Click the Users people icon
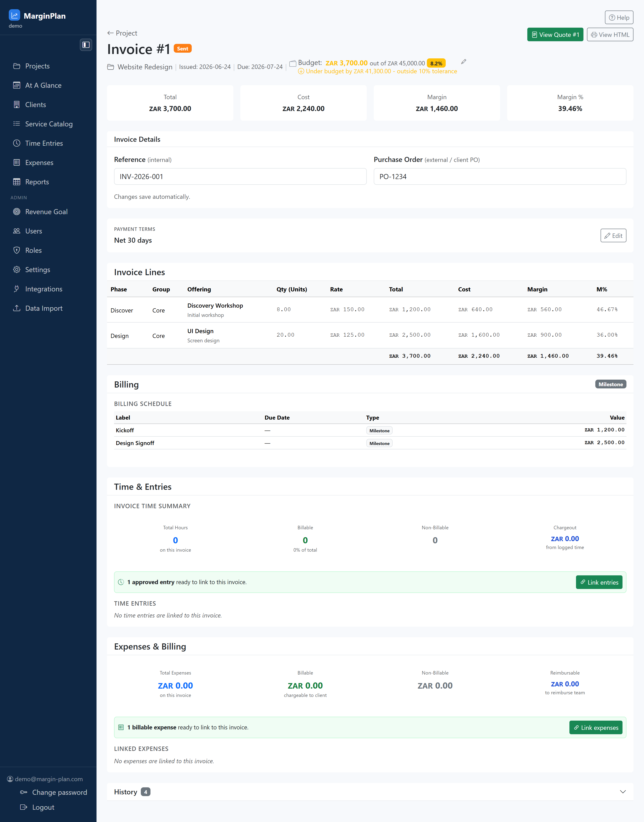 17,231
